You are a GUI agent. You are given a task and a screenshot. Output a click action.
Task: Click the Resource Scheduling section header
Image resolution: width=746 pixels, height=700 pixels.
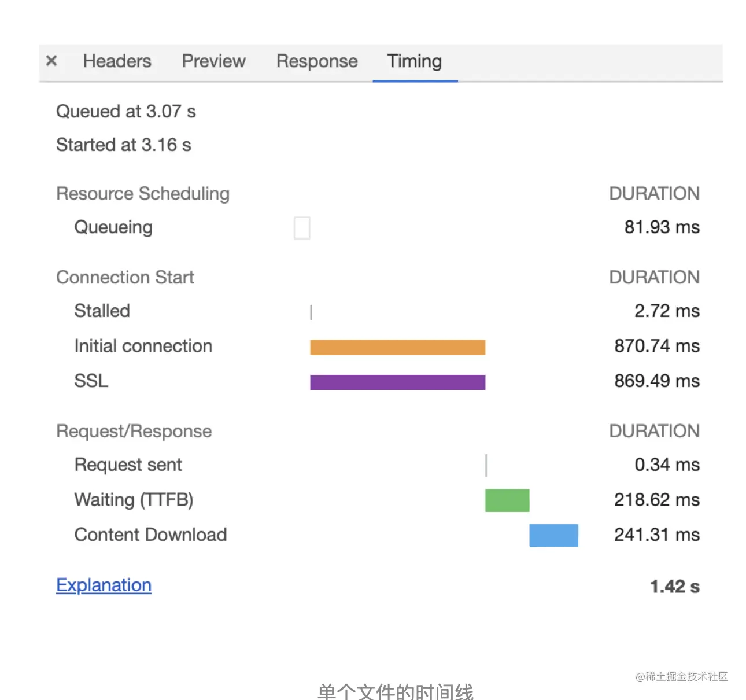point(143,194)
